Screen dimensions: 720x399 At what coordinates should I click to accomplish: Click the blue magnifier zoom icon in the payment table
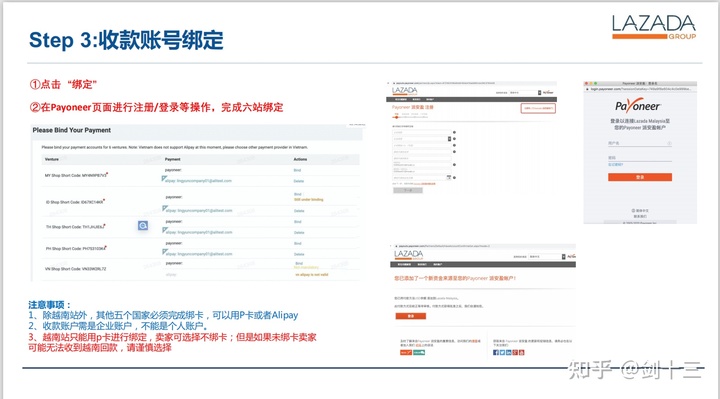click(x=143, y=225)
